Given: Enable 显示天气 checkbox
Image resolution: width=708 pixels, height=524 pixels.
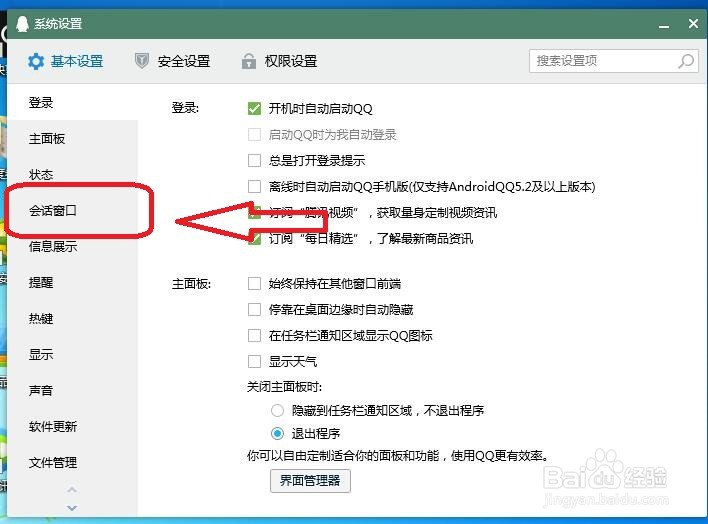Looking at the screenshot, I should pyautogui.click(x=254, y=362).
